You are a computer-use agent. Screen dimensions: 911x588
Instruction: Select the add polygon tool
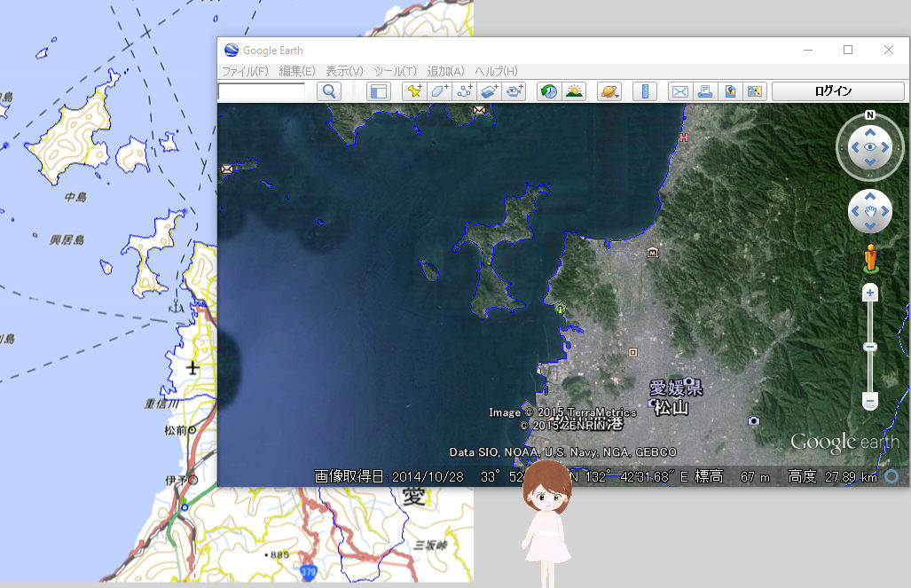tap(439, 91)
